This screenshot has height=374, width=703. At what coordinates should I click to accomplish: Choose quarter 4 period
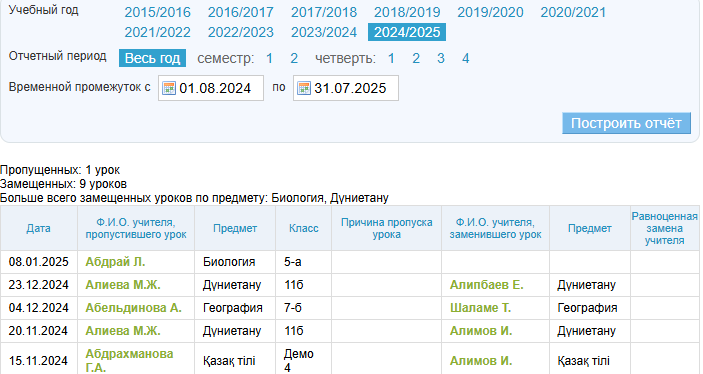point(465,58)
